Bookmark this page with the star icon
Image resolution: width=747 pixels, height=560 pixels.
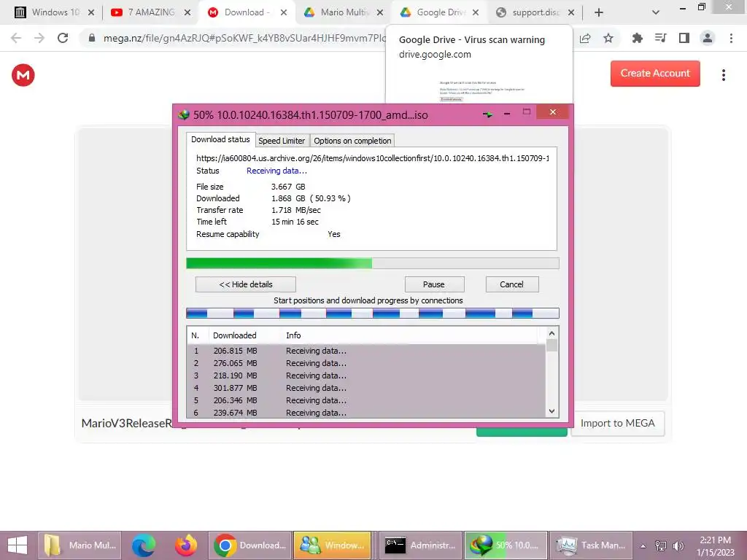point(608,38)
